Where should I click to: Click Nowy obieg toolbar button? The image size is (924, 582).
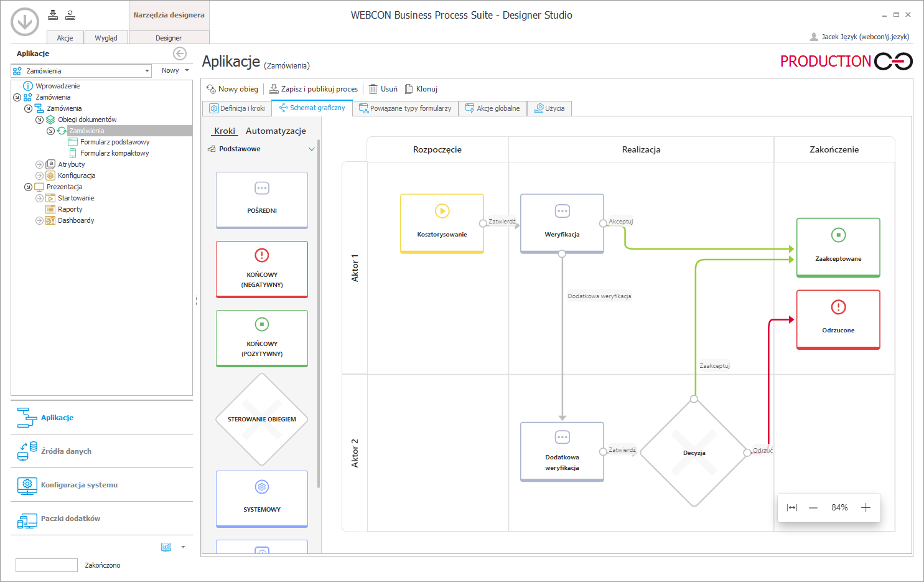(232, 89)
